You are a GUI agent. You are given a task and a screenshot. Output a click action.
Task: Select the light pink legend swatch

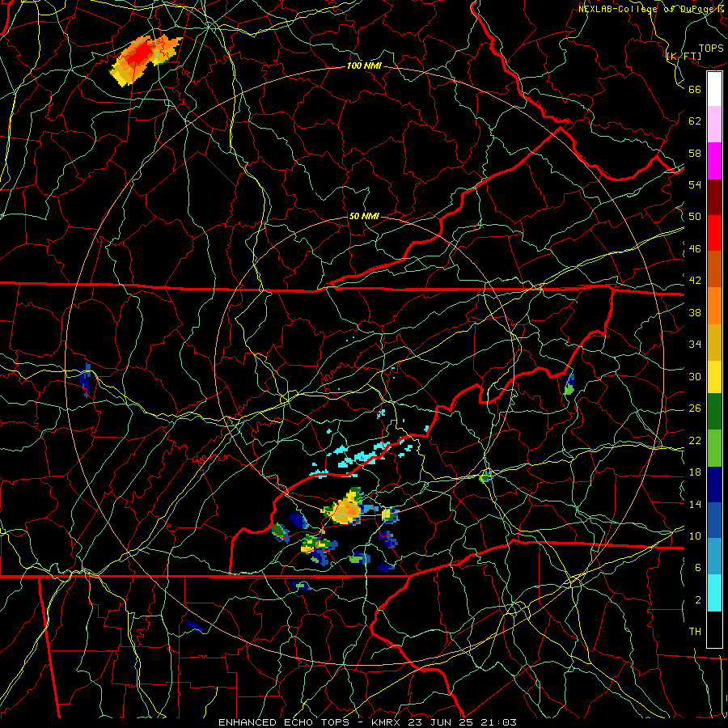click(714, 125)
